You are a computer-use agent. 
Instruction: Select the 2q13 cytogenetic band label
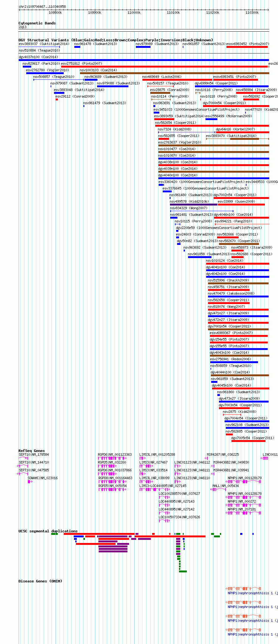coord(22,27)
